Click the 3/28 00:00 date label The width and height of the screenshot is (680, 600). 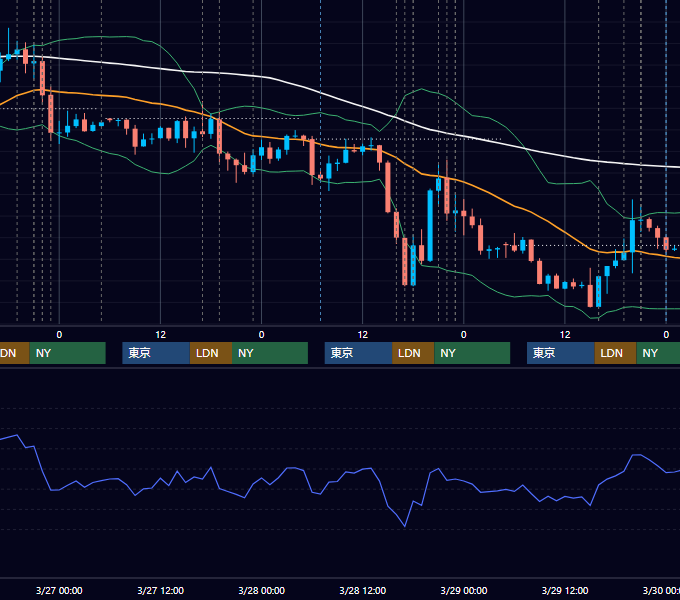[262, 590]
